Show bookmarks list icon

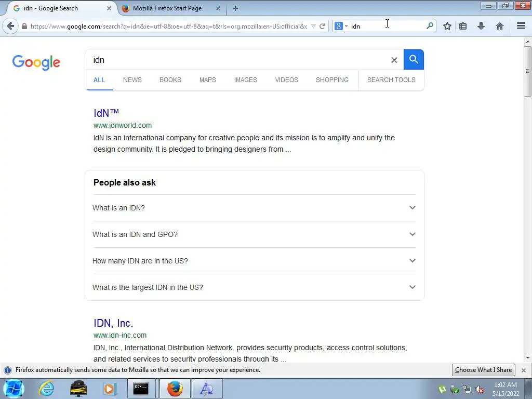pos(463,26)
